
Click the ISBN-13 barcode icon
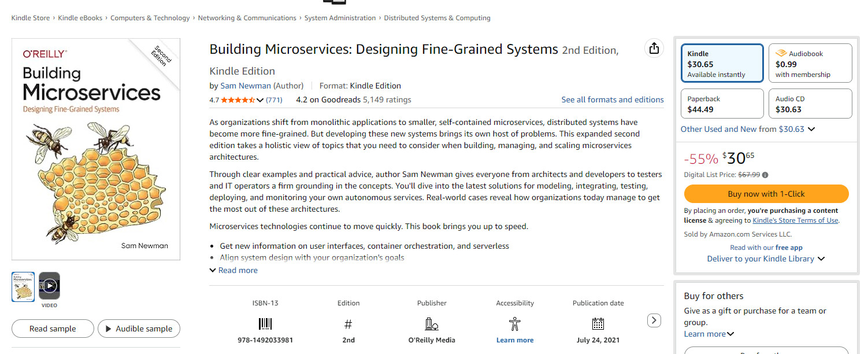click(265, 323)
